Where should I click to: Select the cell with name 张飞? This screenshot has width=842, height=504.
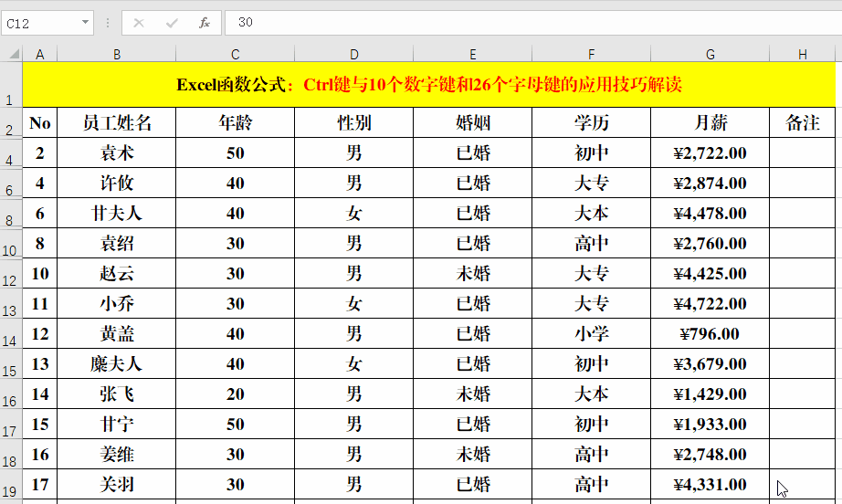click(117, 394)
